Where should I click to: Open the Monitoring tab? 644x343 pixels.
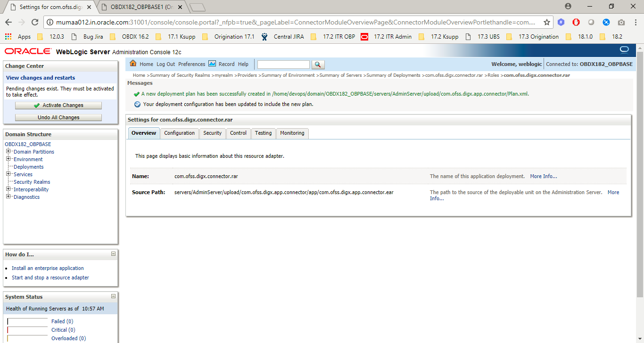[x=292, y=133]
